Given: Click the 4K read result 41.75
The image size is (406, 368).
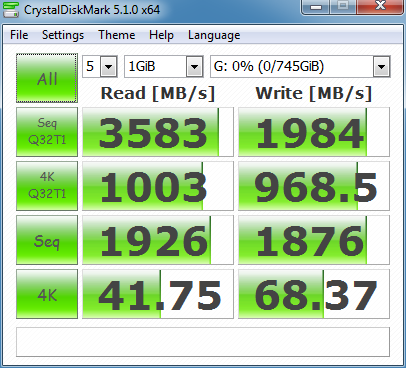Looking at the screenshot, I should (x=158, y=294).
